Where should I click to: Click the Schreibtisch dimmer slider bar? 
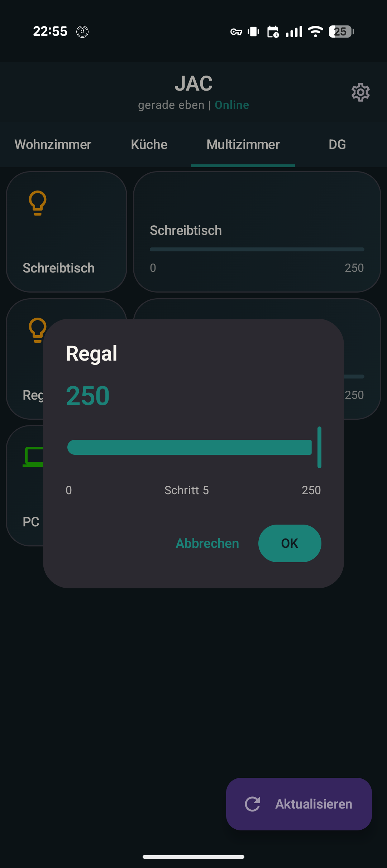[257, 249]
